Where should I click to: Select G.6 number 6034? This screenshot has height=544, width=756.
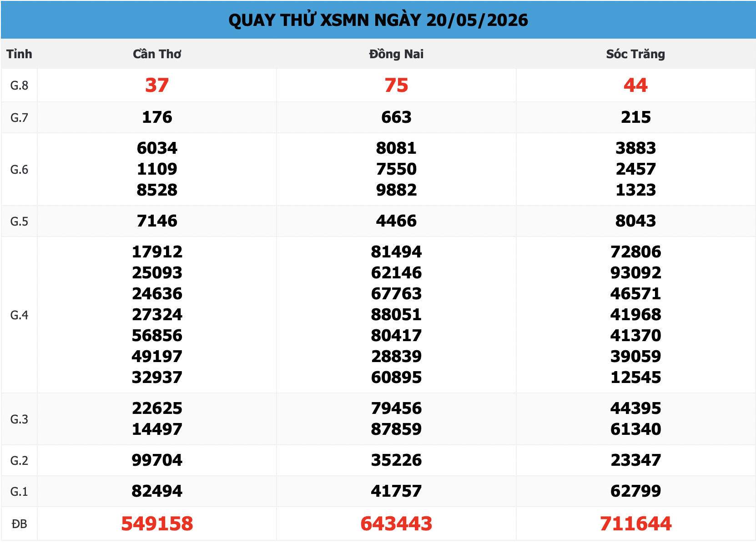pyautogui.click(x=157, y=148)
